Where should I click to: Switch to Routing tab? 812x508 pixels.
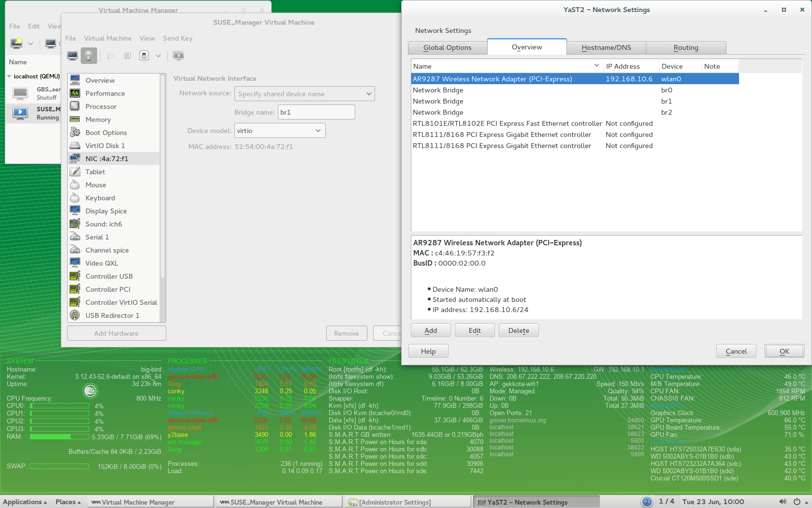[686, 47]
